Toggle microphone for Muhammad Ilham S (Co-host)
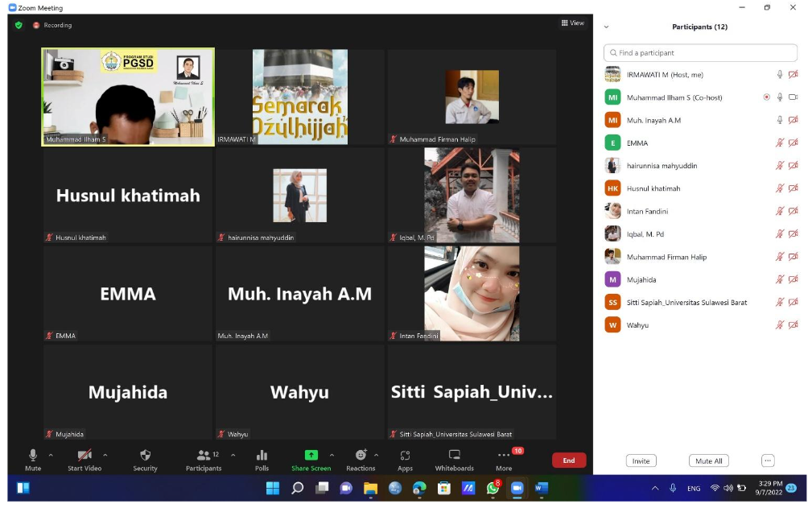This screenshot has width=812, height=508. point(779,97)
